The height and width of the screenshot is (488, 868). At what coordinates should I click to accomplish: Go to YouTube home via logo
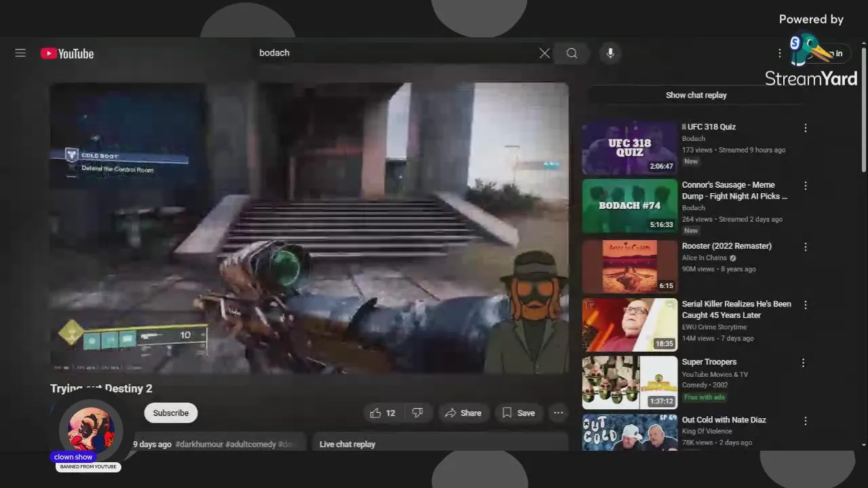(x=67, y=54)
